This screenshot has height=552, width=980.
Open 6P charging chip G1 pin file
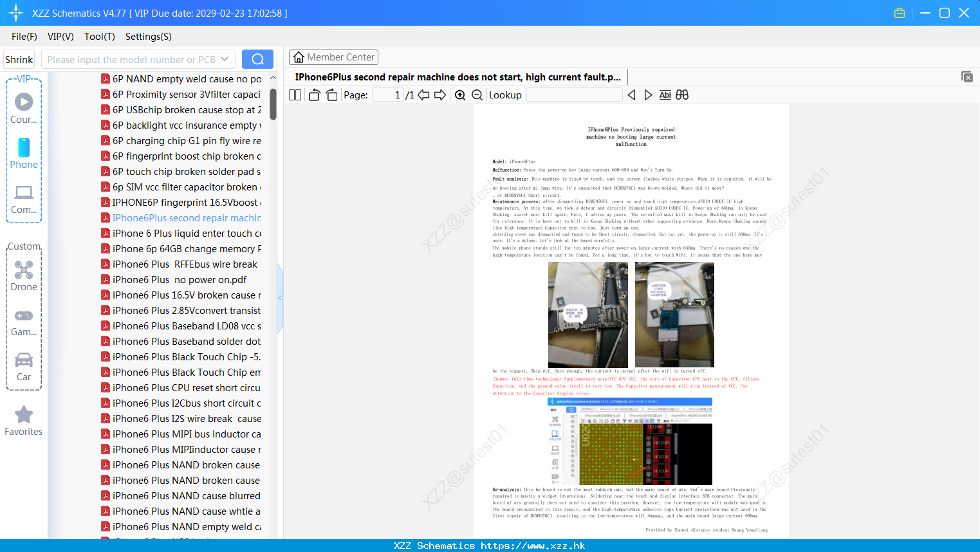(181, 141)
